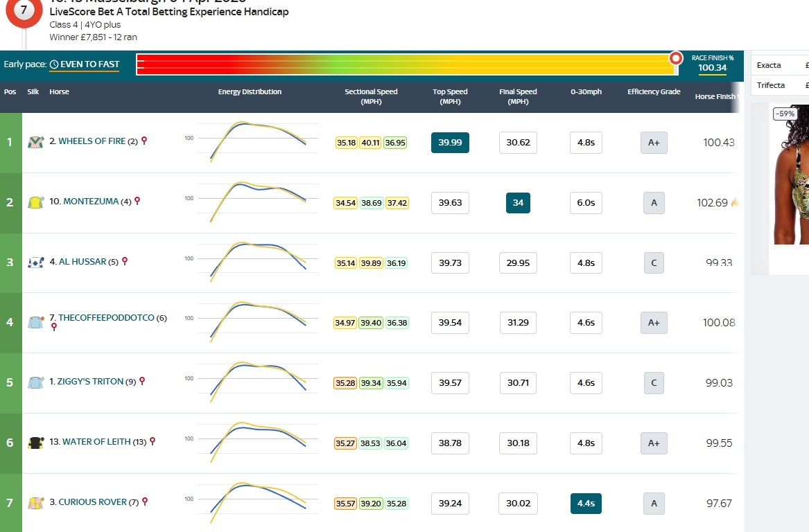Click Curious Rover's highlighted 4.4s acceleration value
The height and width of the screenshot is (532, 809).
point(586,504)
